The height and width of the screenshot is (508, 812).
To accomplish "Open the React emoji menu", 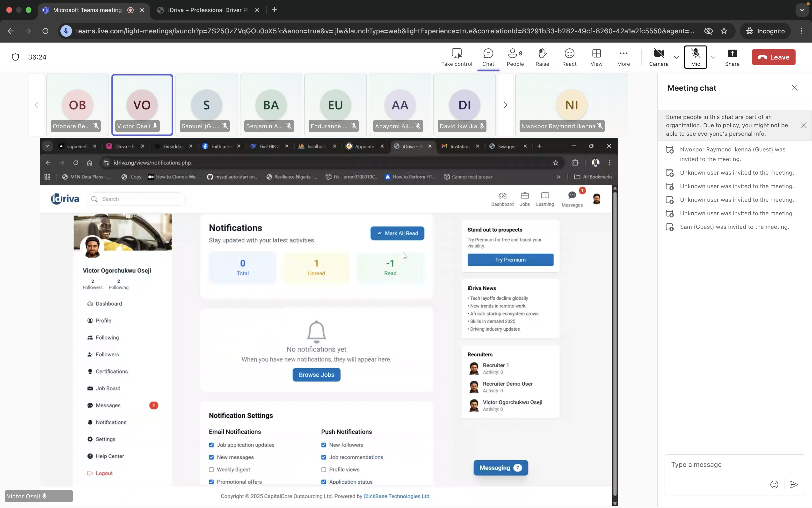I will coord(569,57).
